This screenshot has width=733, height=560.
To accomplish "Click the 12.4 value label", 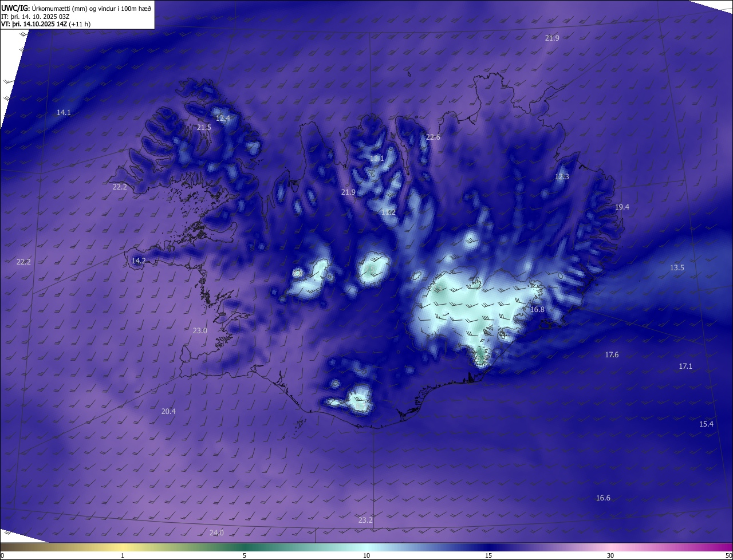I will [x=223, y=119].
